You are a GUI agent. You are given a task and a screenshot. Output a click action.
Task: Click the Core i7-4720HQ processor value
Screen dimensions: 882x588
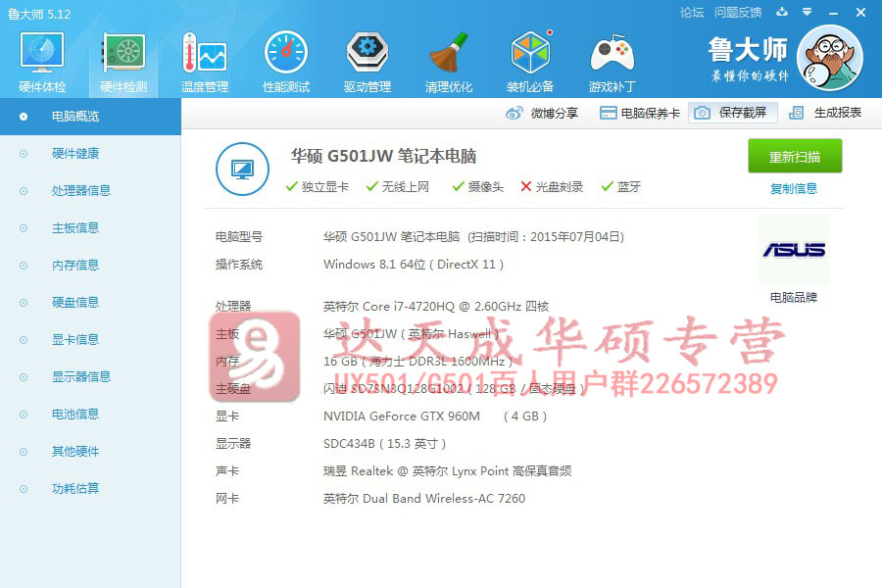436,306
